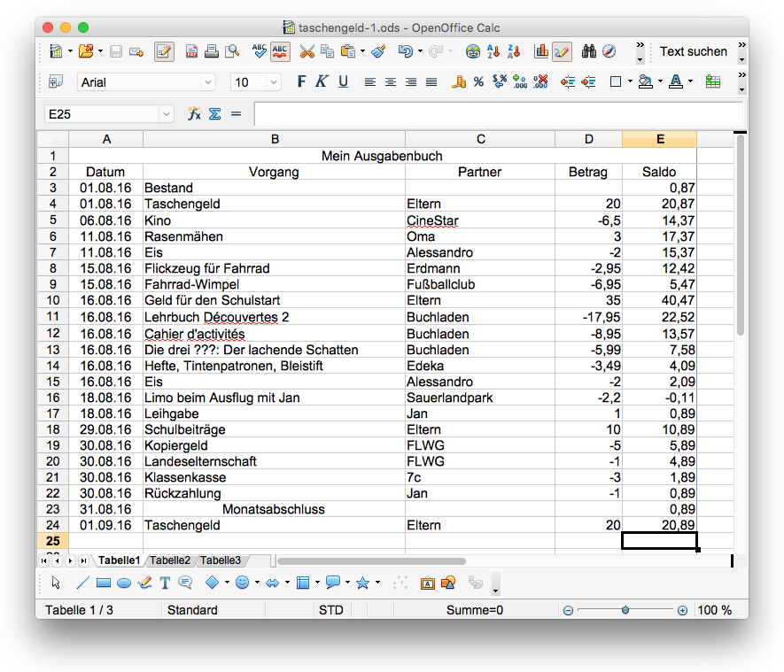784x672 pixels.
Task: Open Font Color dropdown arrow
Action: [x=691, y=81]
